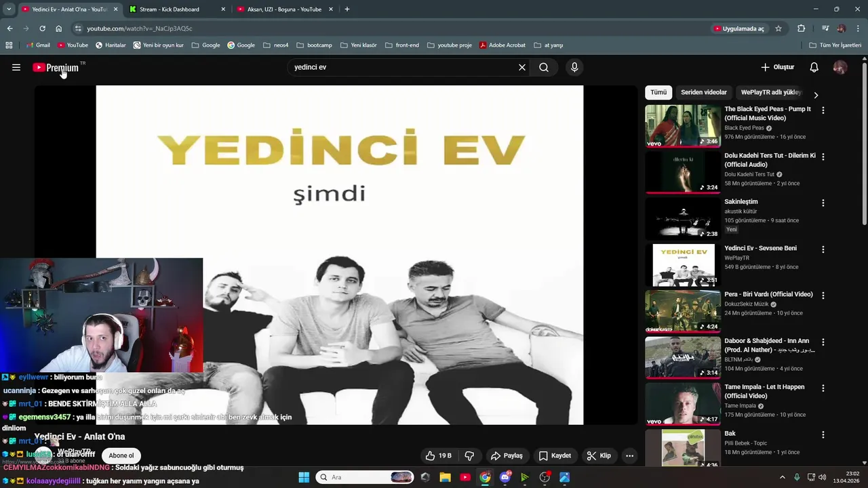This screenshot has width=868, height=488.
Task: Open File Explorer from the taskbar
Action: click(445, 477)
